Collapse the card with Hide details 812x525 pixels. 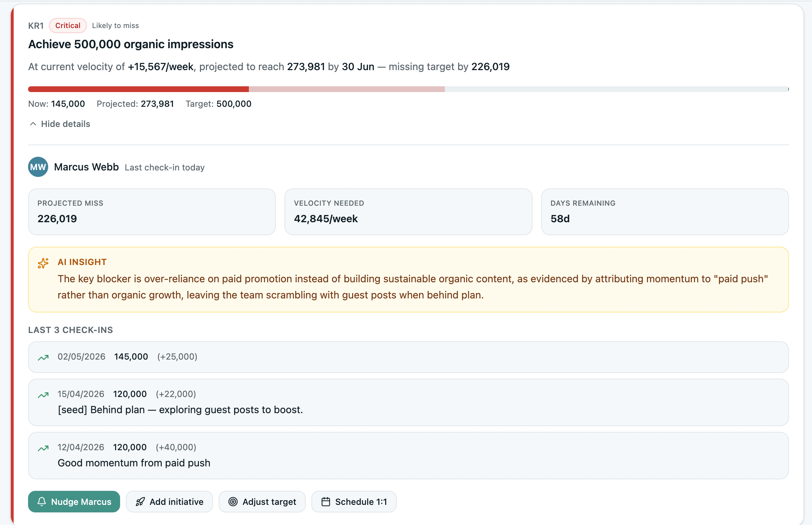[x=60, y=124]
